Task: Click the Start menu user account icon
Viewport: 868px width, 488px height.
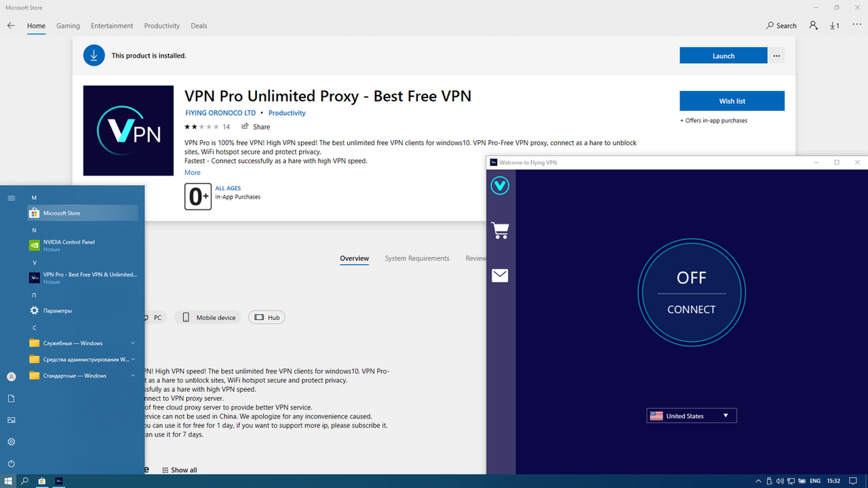Action: [x=11, y=377]
